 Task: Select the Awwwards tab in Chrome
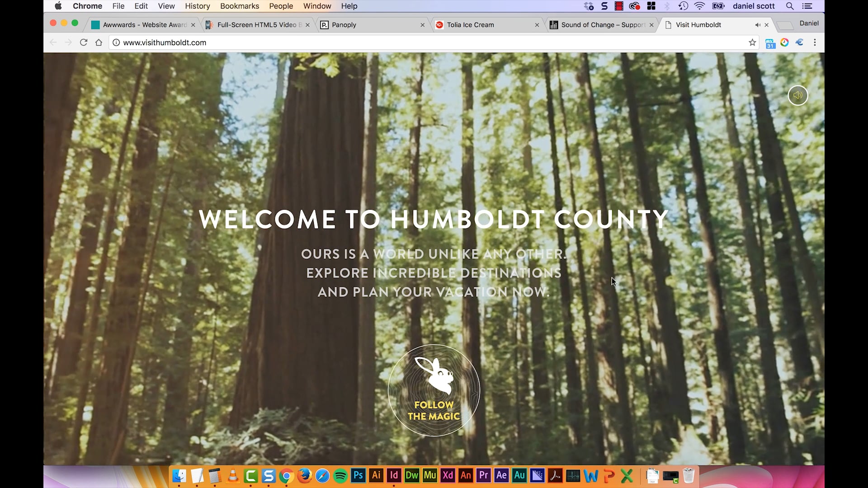click(144, 24)
